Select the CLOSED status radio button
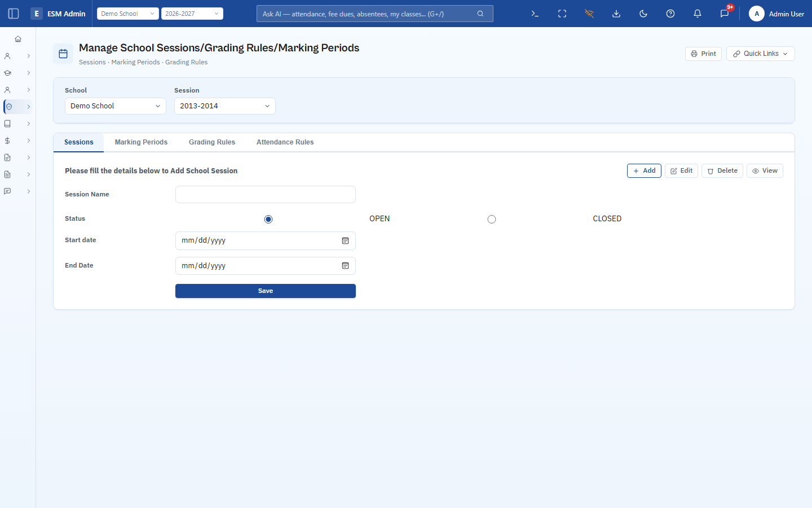This screenshot has width=812, height=508. (492, 219)
